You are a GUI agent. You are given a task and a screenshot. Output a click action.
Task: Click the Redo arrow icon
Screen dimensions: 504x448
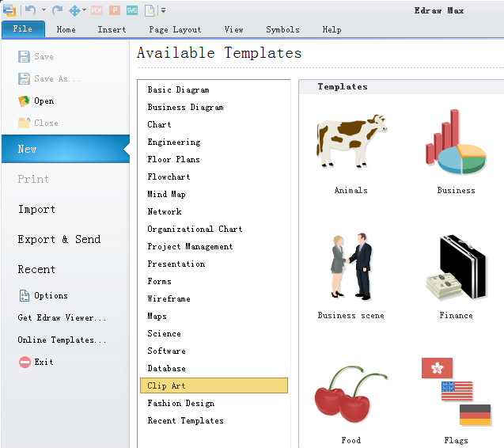click(57, 10)
